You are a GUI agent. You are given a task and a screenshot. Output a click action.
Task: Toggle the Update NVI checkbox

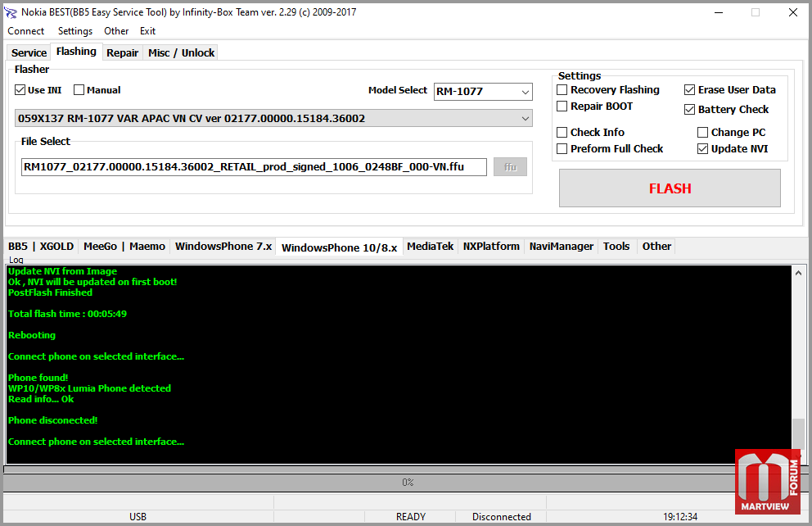click(703, 149)
